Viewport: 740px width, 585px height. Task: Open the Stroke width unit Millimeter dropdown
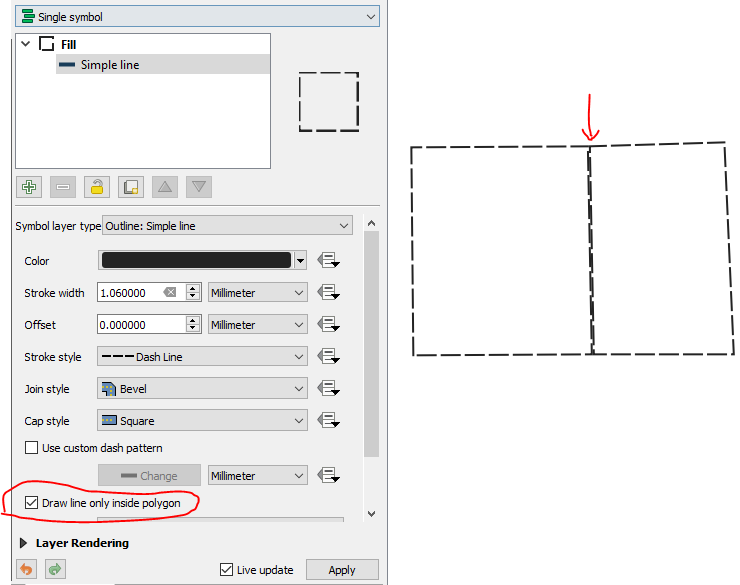(258, 292)
